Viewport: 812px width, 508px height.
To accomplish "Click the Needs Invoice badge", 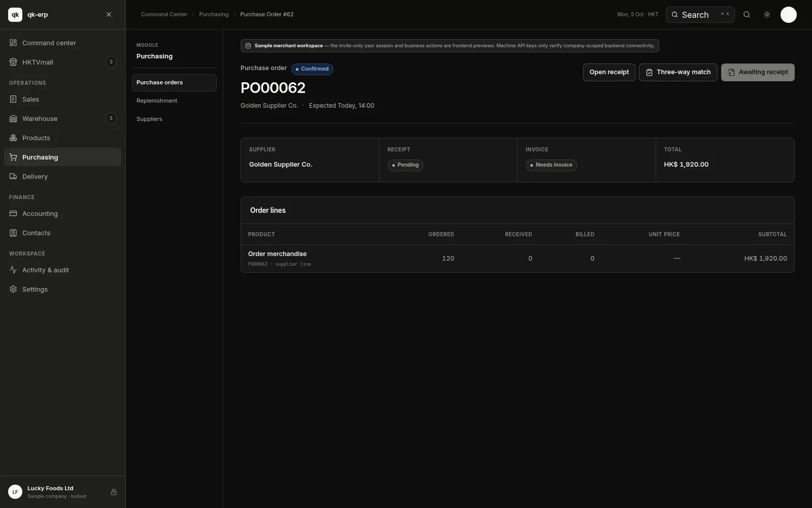I will coord(551,165).
